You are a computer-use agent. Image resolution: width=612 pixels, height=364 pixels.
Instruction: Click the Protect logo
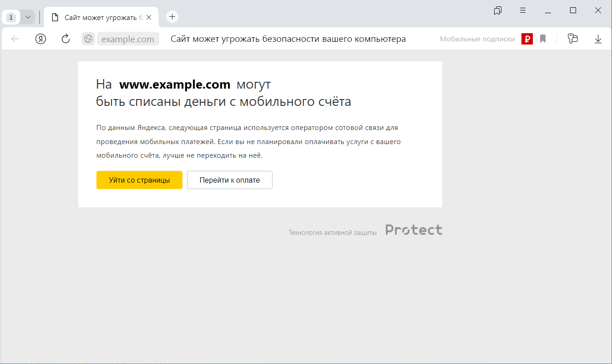(414, 230)
